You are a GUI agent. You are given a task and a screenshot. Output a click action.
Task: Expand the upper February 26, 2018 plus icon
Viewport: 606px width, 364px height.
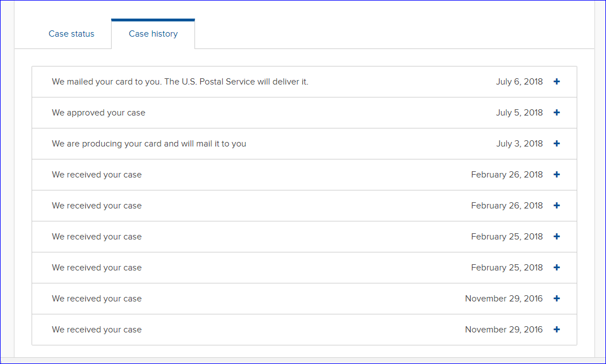click(x=556, y=174)
